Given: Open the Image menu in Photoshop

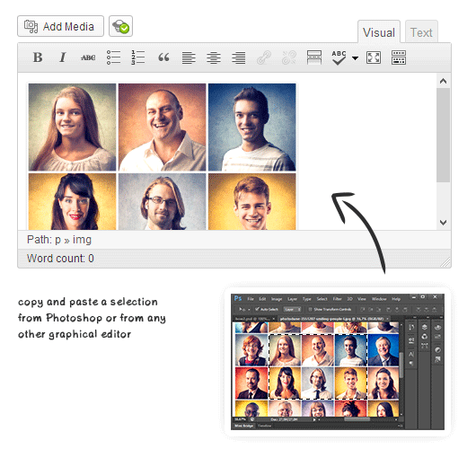Looking at the screenshot, I should point(277,299).
